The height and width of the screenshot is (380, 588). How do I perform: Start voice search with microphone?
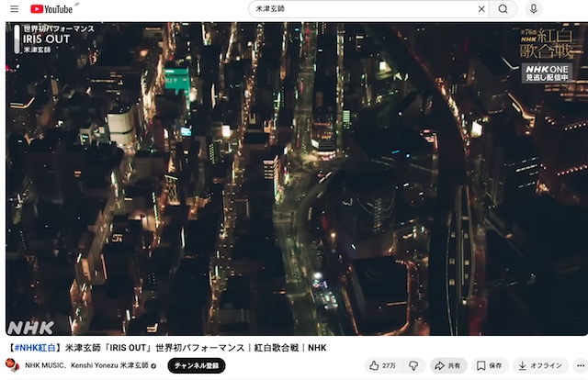(533, 8)
